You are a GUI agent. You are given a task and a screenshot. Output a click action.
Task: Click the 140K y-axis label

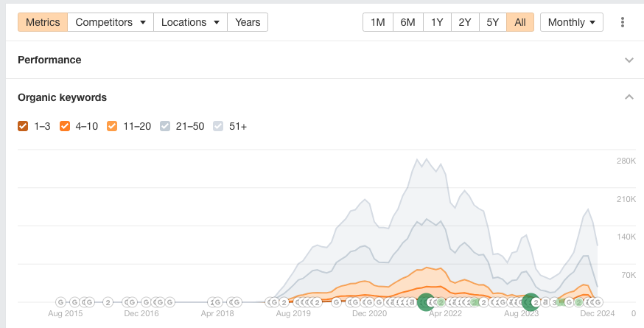click(x=626, y=237)
